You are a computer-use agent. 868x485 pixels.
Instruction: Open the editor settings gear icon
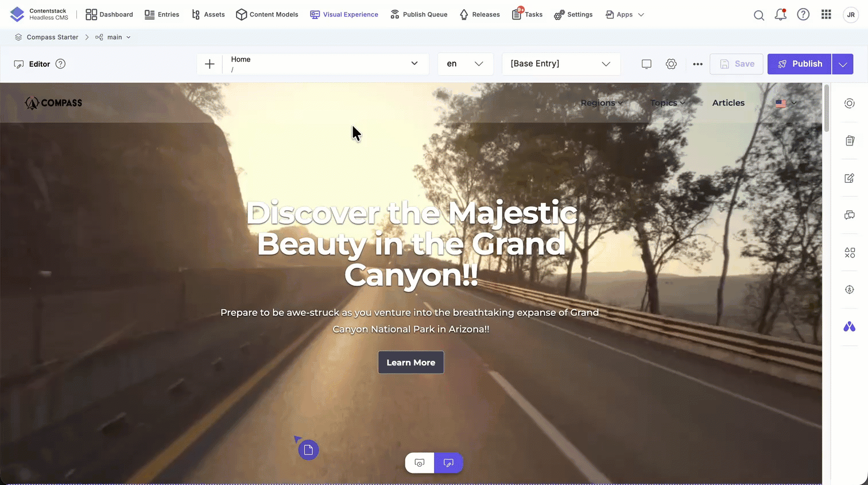[671, 64]
